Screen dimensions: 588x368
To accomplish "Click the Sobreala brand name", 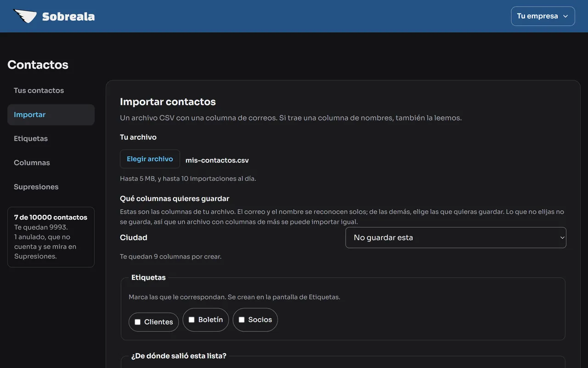I will coord(68,17).
